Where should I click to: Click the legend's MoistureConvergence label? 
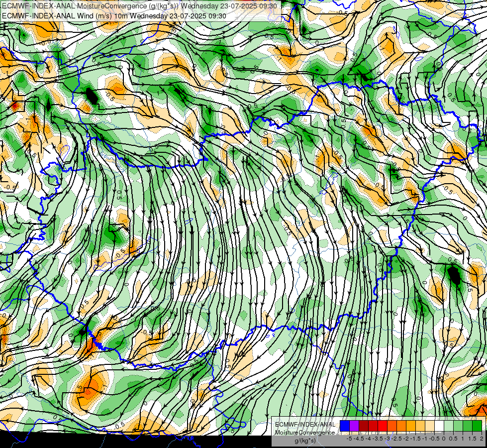tap(305, 433)
